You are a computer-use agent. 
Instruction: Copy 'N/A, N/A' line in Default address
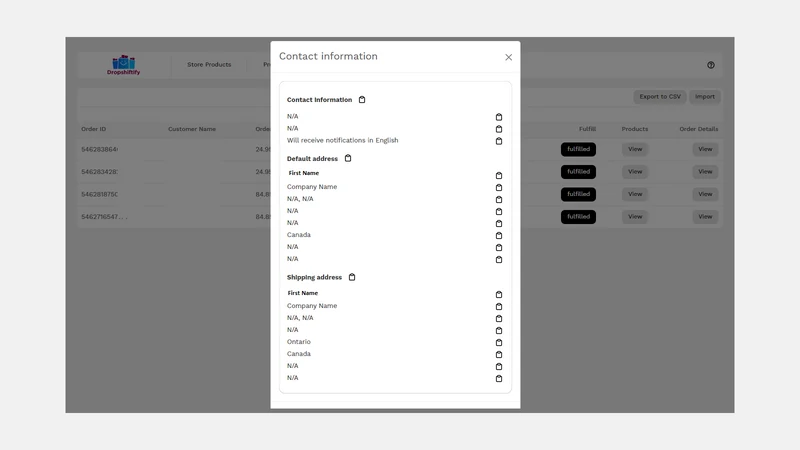coord(499,199)
